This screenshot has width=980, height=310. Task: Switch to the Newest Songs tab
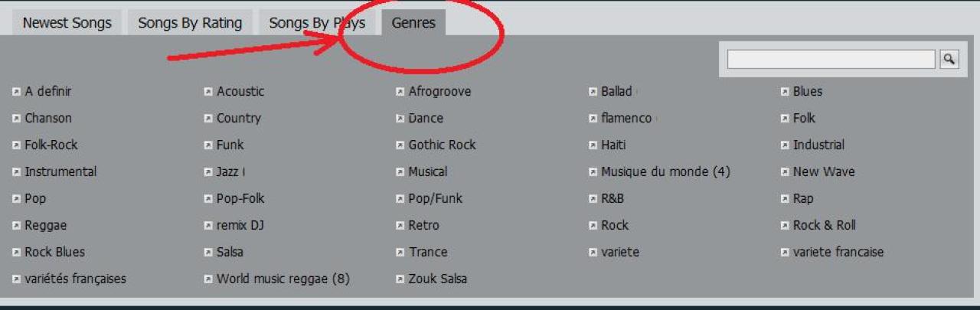67,23
